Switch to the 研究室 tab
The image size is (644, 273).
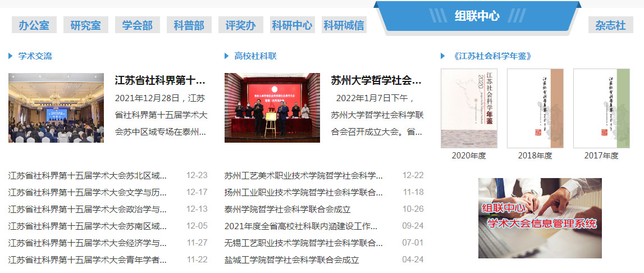85,25
